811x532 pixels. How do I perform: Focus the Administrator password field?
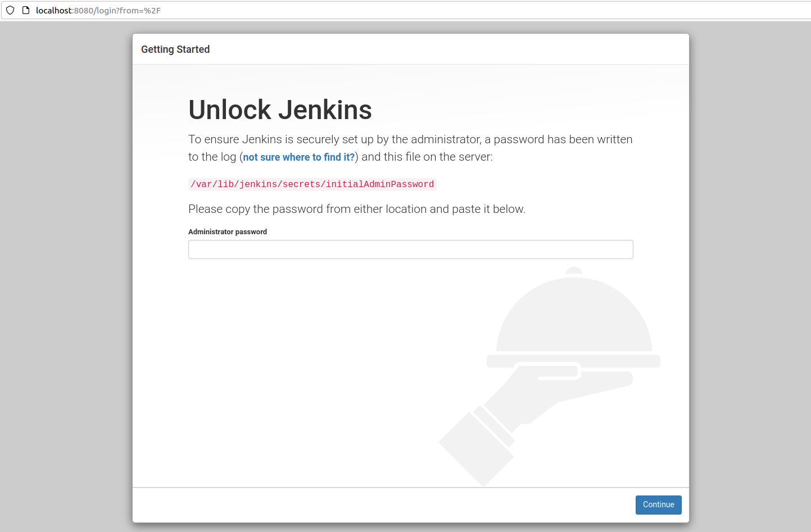[411, 249]
